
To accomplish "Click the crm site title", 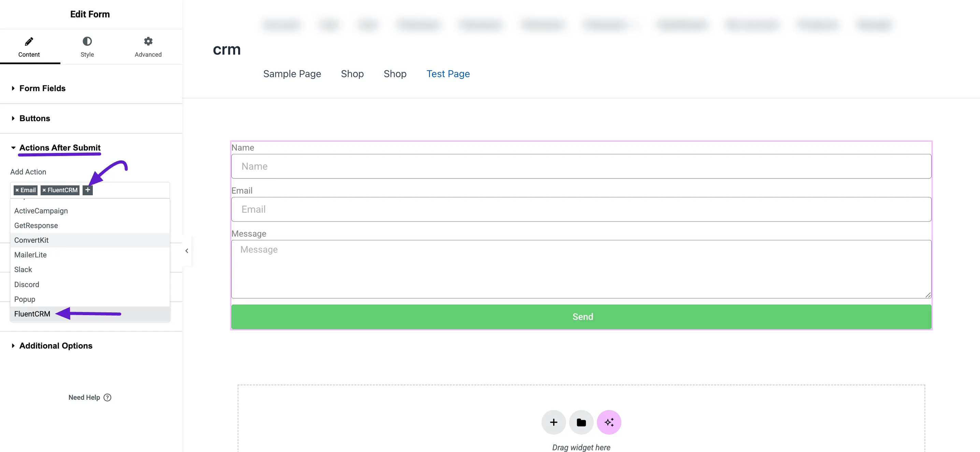I will 227,50.
